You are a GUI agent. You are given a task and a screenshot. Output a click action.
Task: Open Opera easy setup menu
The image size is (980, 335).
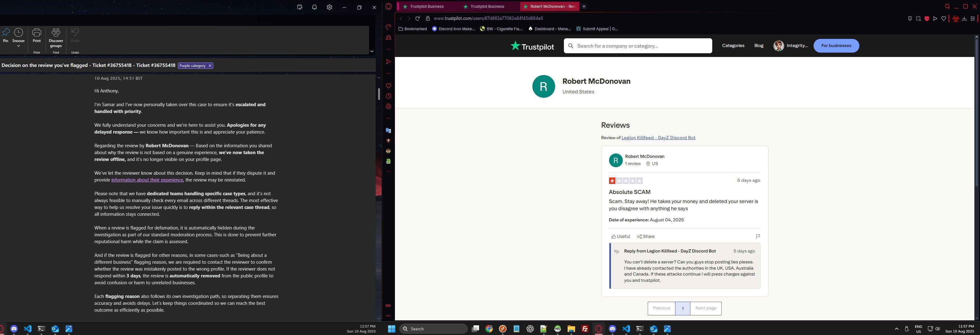point(973,19)
